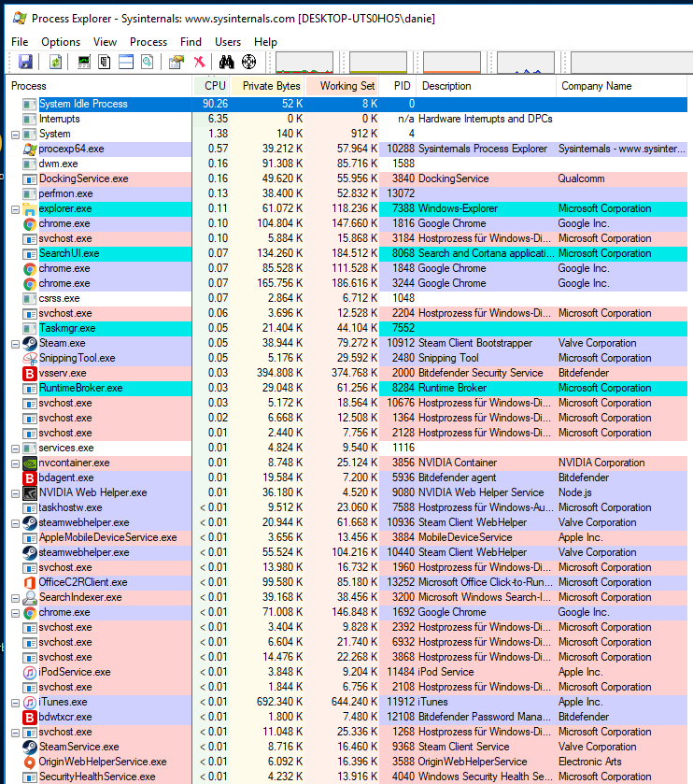Open System Information from toolbar
The height and width of the screenshot is (784, 693).
[x=84, y=62]
